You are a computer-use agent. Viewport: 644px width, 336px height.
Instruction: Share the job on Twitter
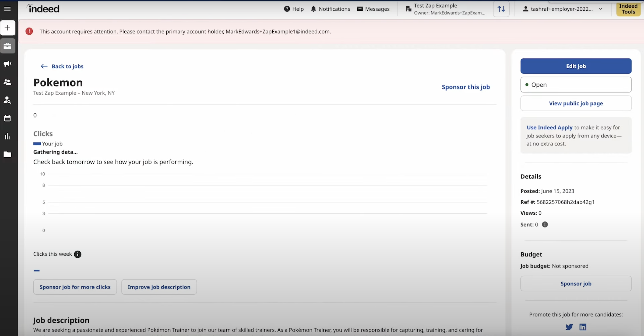click(x=569, y=327)
